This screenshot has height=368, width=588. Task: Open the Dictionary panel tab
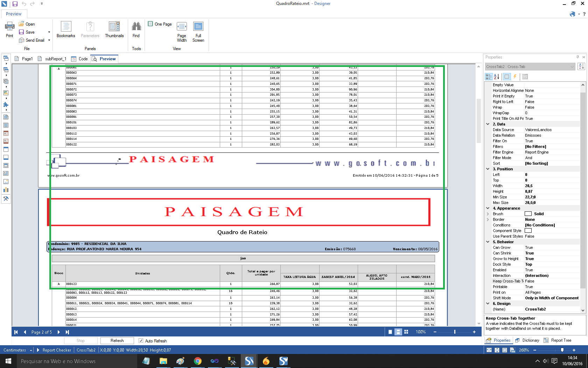(x=527, y=340)
